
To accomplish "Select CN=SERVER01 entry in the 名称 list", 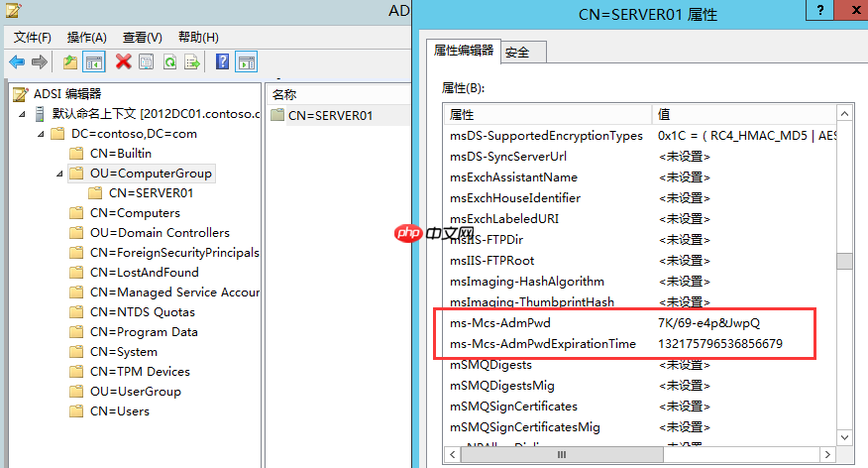I will point(331,116).
